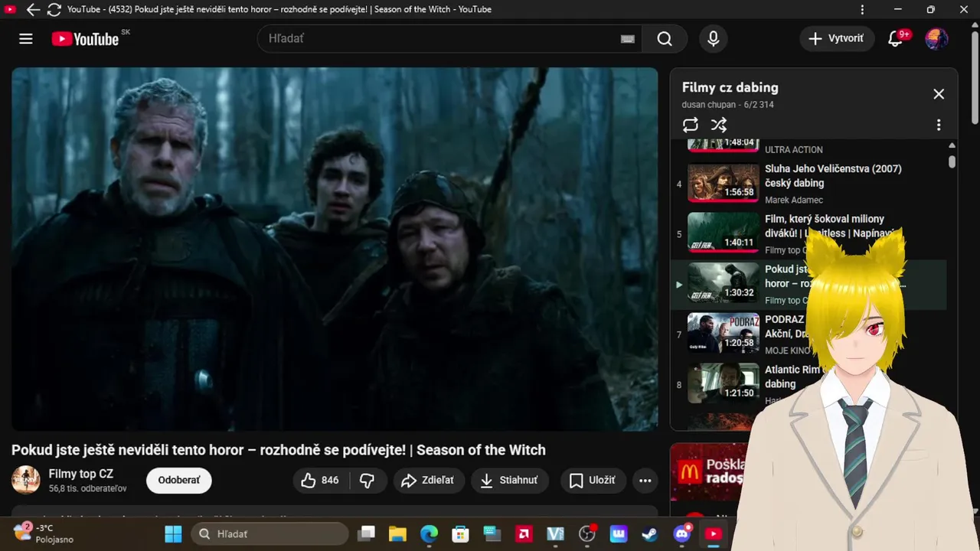Share the video via Zdieľať
The height and width of the screenshot is (551, 980).
point(429,480)
